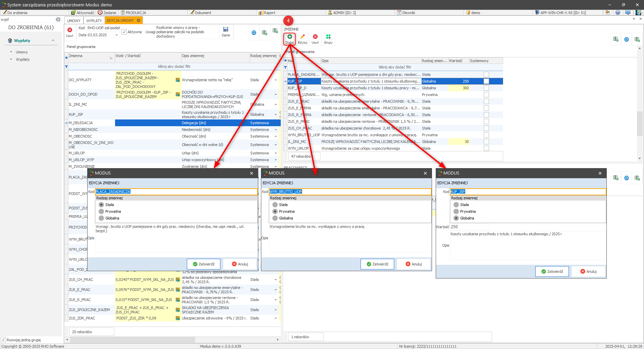
Task: Click the Usuń icon in ZMIENNE toolbar
Action: click(315, 37)
